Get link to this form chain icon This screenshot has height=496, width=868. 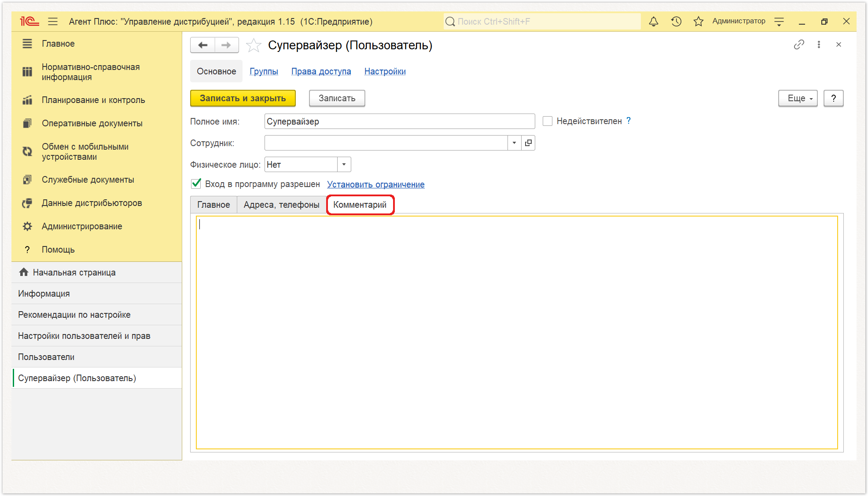point(799,44)
